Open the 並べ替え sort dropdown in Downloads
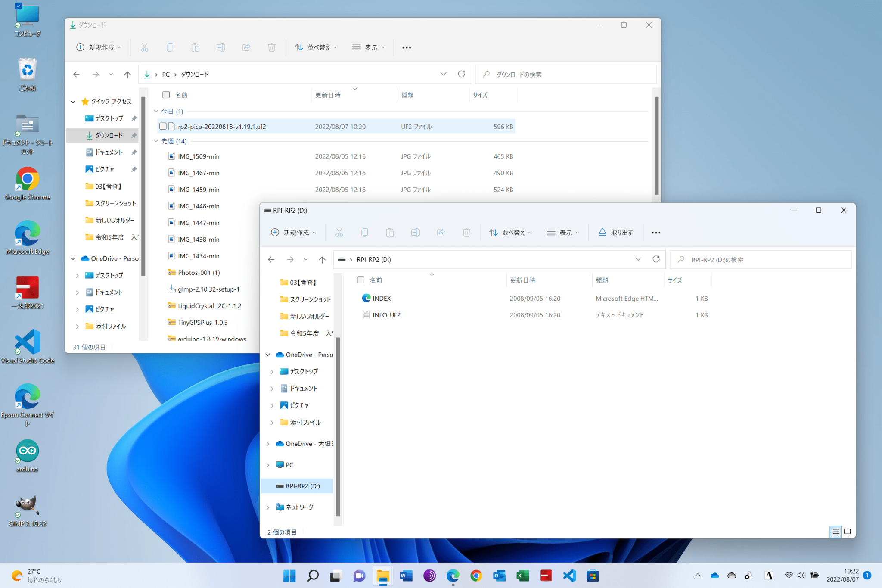882x588 pixels. click(x=316, y=47)
